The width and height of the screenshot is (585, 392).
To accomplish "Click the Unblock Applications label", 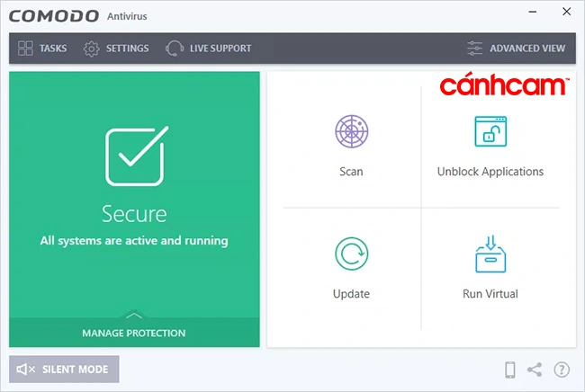I will click(490, 172).
